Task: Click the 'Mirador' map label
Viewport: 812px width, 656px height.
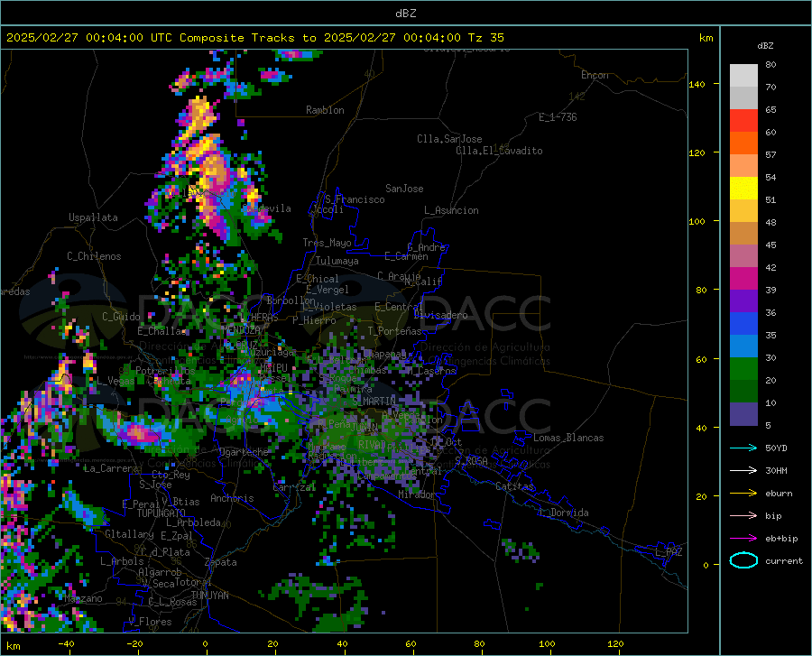Action: pyautogui.click(x=417, y=494)
